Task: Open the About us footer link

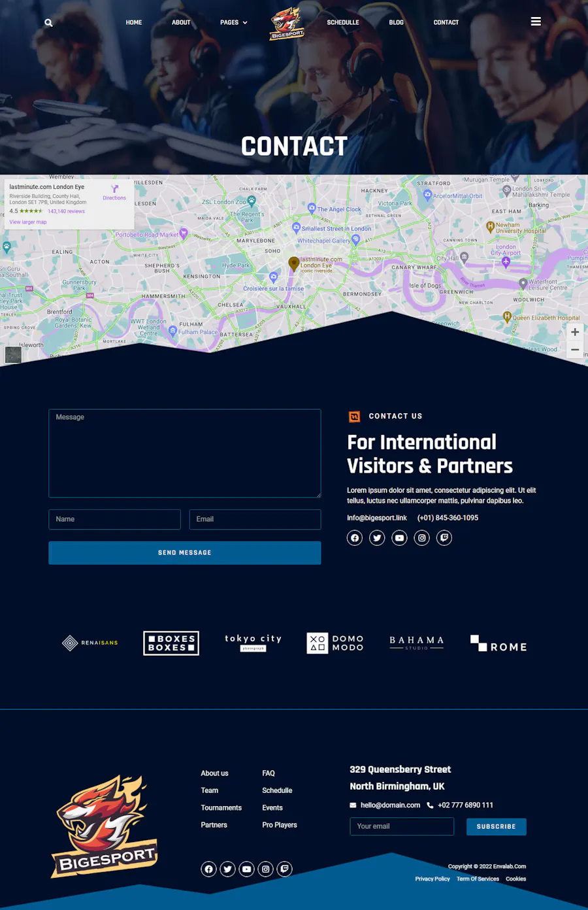Action: click(x=214, y=773)
